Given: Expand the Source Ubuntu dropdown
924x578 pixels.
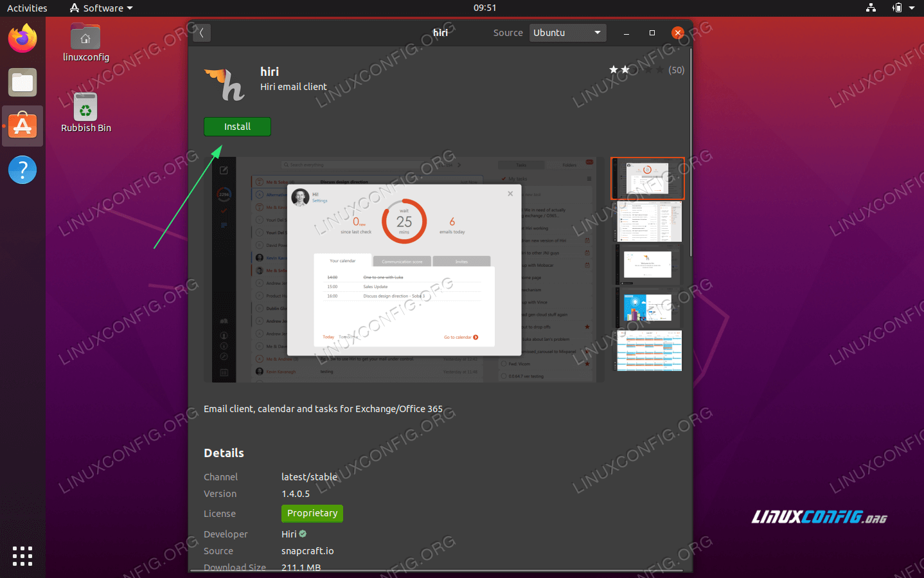Looking at the screenshot, I should coord(567,33).
